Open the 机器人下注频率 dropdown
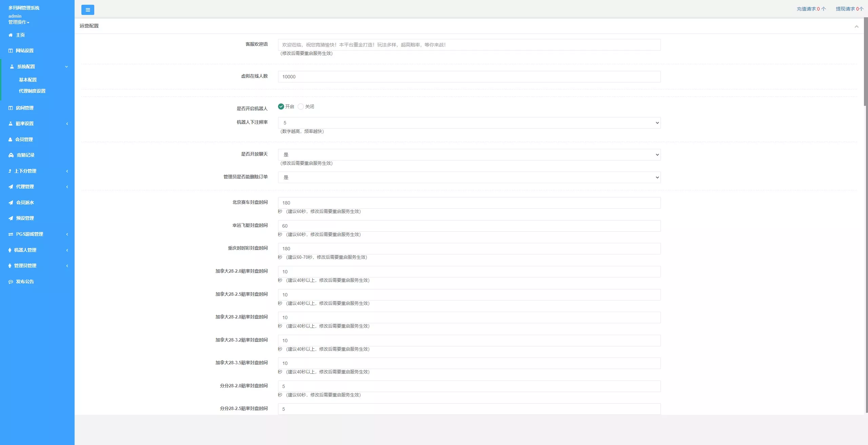This screenshot has height=445, width=868. click(469, 123)
